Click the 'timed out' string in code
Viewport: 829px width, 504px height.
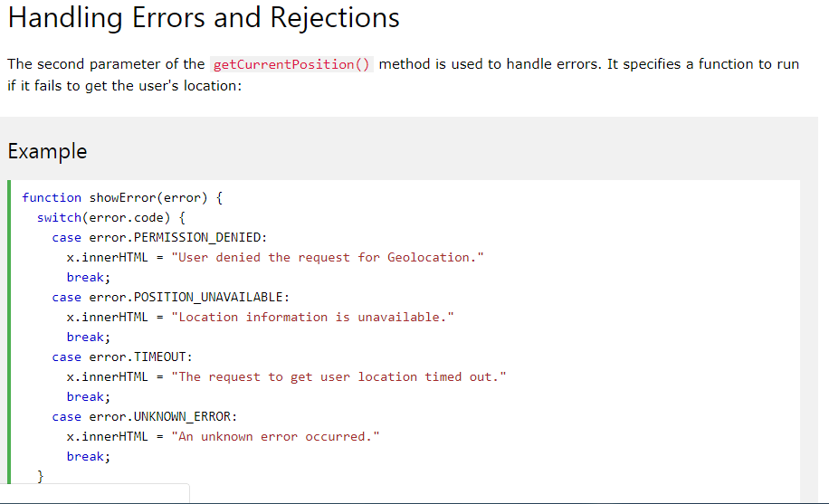338,377
